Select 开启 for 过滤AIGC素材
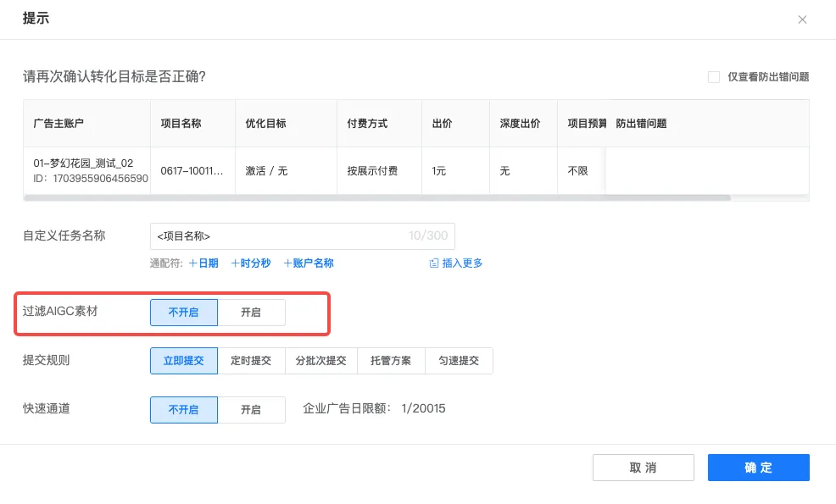 tap(251, 313)
